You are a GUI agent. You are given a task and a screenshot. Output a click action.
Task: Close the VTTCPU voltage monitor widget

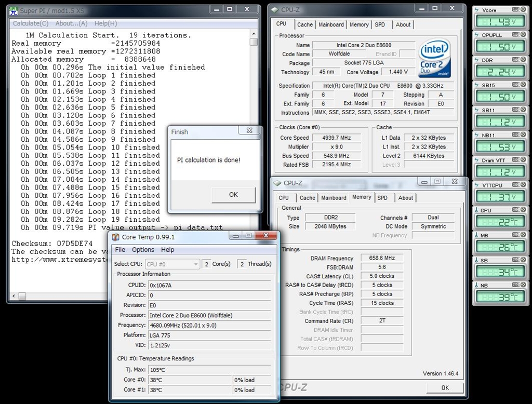click(x=523, y=185)
